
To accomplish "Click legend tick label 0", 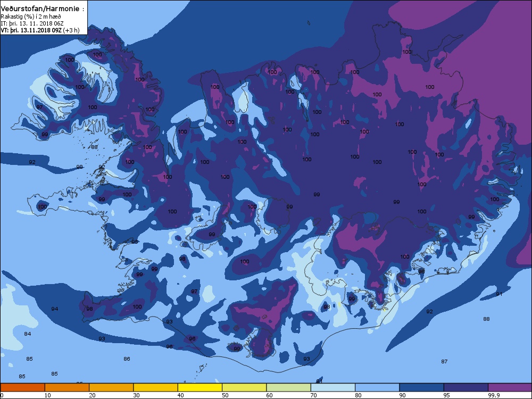I will [x=2, y=395].
